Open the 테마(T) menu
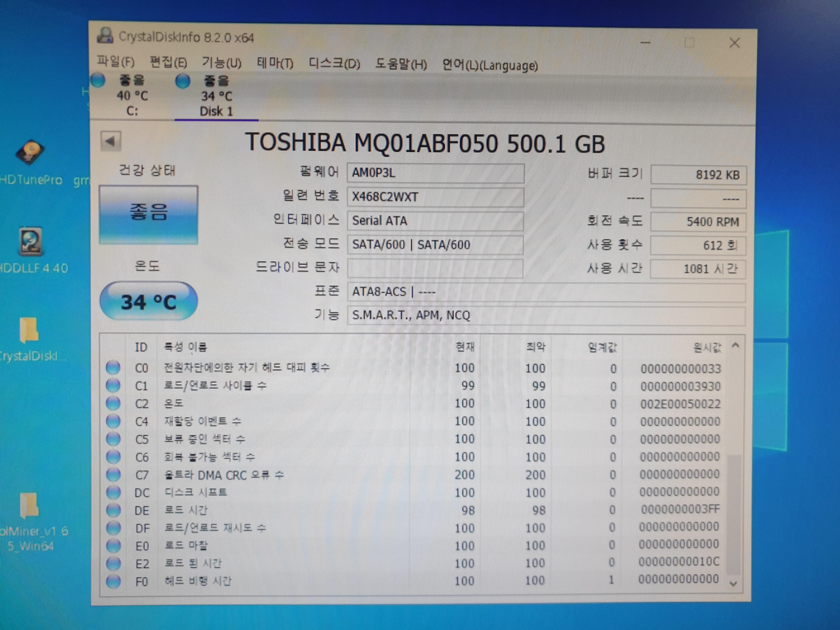 pos(275,63)
